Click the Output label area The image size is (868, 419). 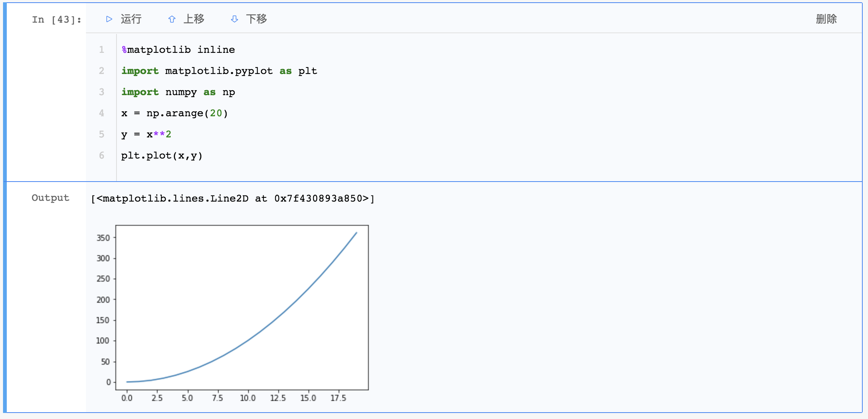tap(50, 198)
